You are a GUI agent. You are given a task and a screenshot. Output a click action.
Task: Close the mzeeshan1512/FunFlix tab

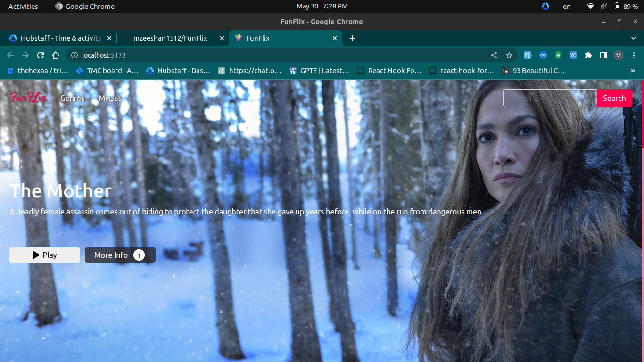click(222, 38)
